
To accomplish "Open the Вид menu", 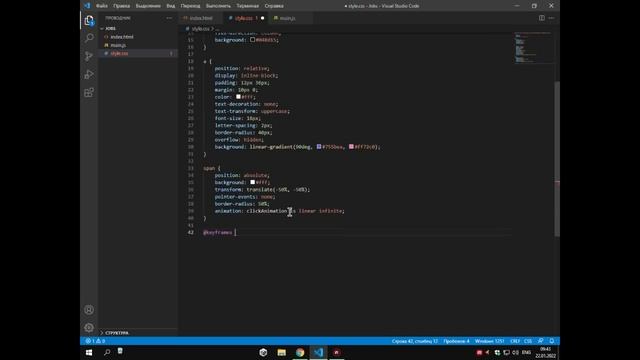I will pyautogui.click(x=171, y=6).
